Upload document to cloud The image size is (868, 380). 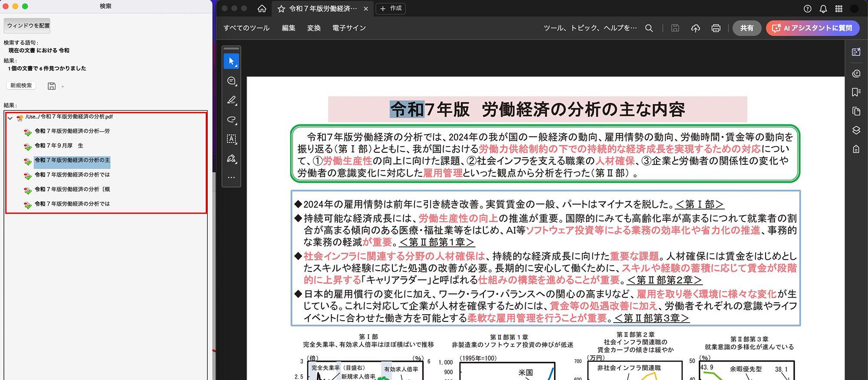coord(695,28)
